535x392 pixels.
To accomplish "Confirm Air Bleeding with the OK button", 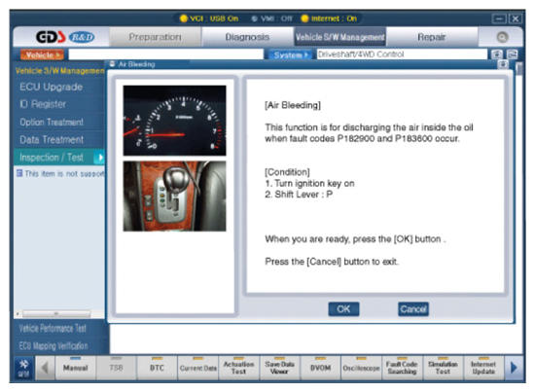I will [x=343, y=309].
